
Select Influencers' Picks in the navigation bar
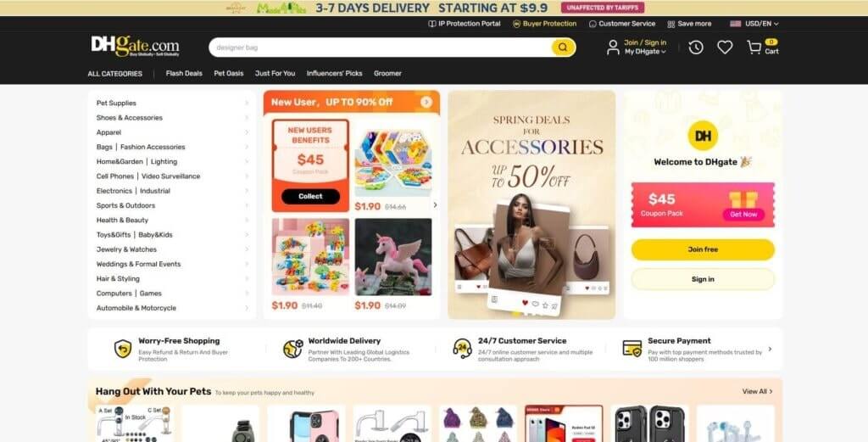[334, 73]
